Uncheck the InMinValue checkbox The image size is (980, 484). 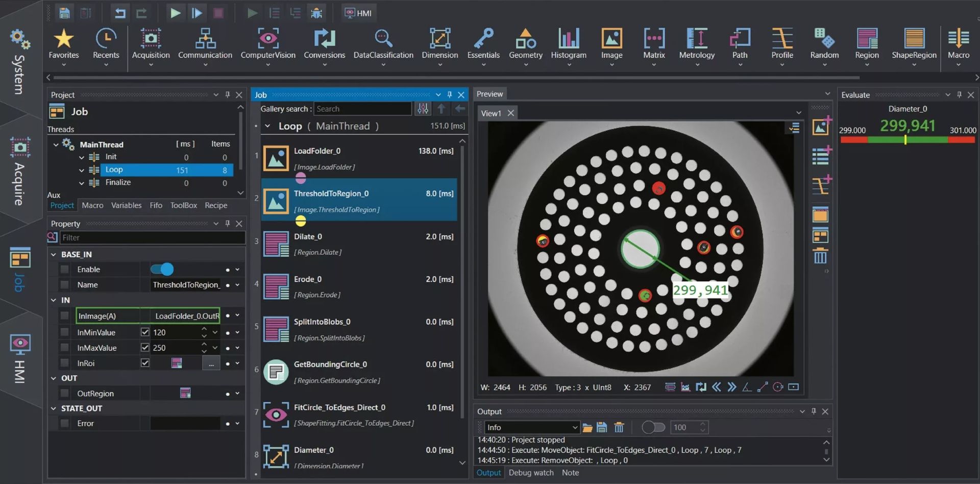click(x=145, y=332)
